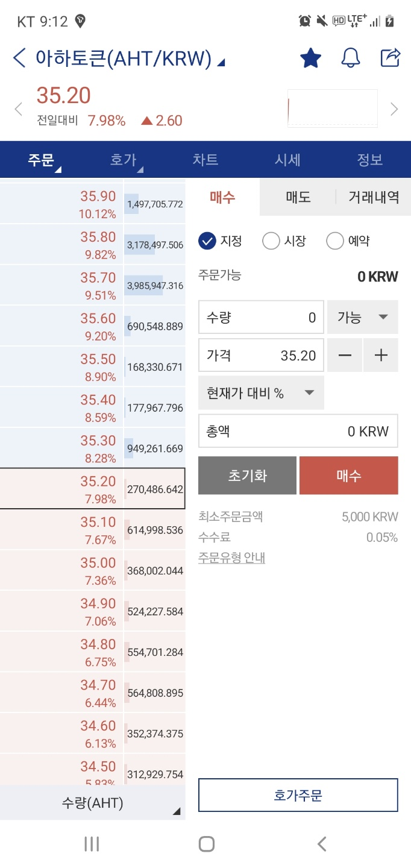Show previous coin with left chevron
Image resolution: width=411 pixels, height=868 pixels.
[18, 109]
